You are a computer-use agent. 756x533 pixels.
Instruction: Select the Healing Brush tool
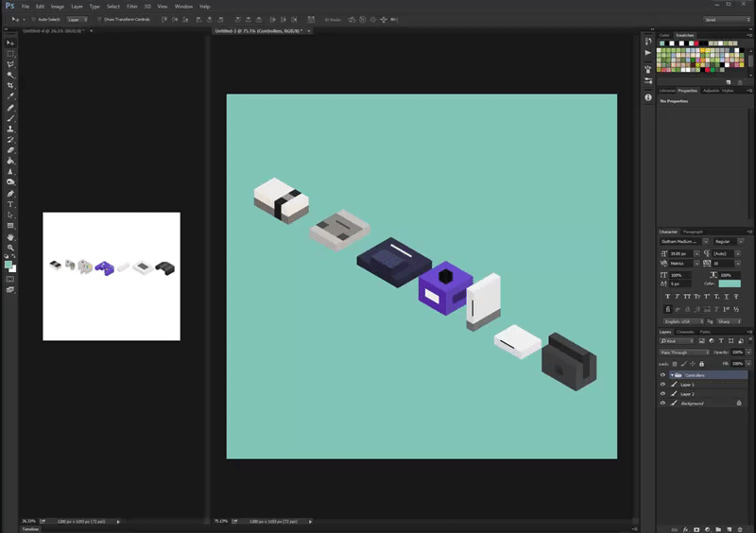pyautogui.click(x=10, y=108)
